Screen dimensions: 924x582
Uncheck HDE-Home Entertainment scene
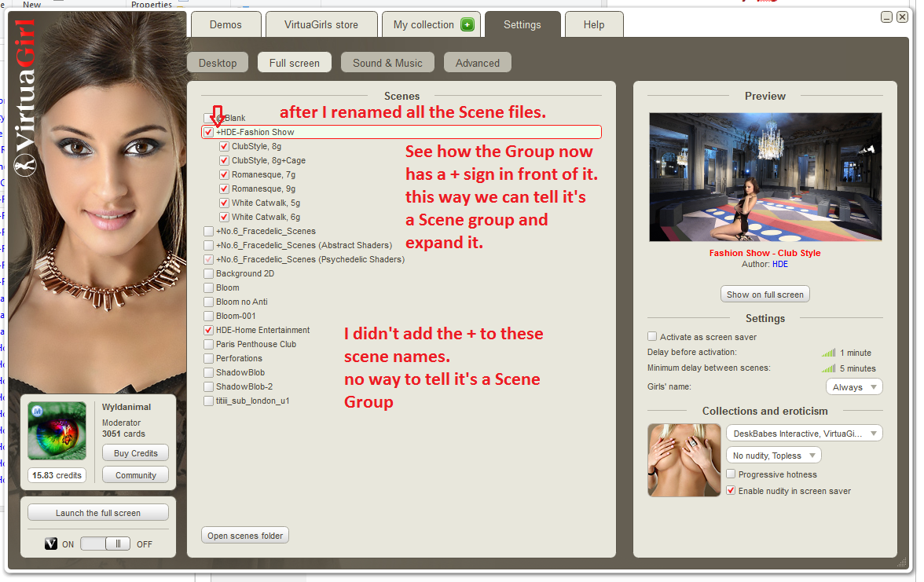[x=209, y=330]
